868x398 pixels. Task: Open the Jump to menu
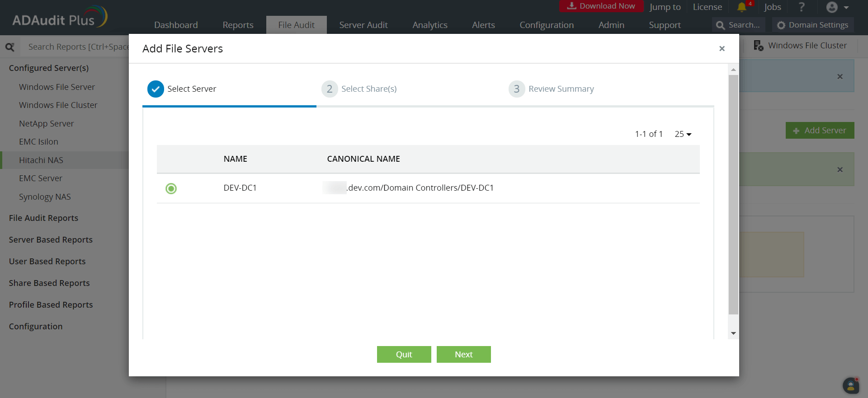tap(665, 7)
